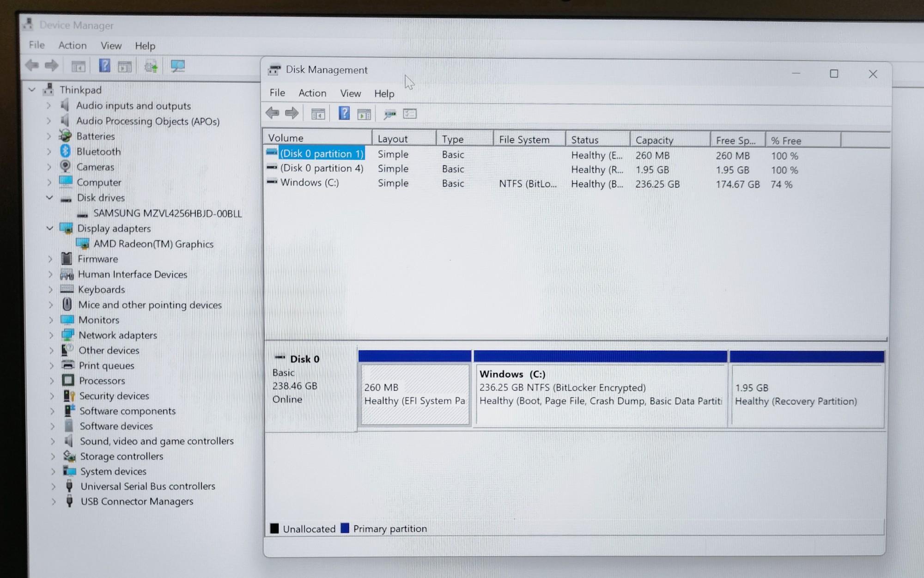
Task: Click the Print queues printer icon
Action: click(x=68, y=365)
